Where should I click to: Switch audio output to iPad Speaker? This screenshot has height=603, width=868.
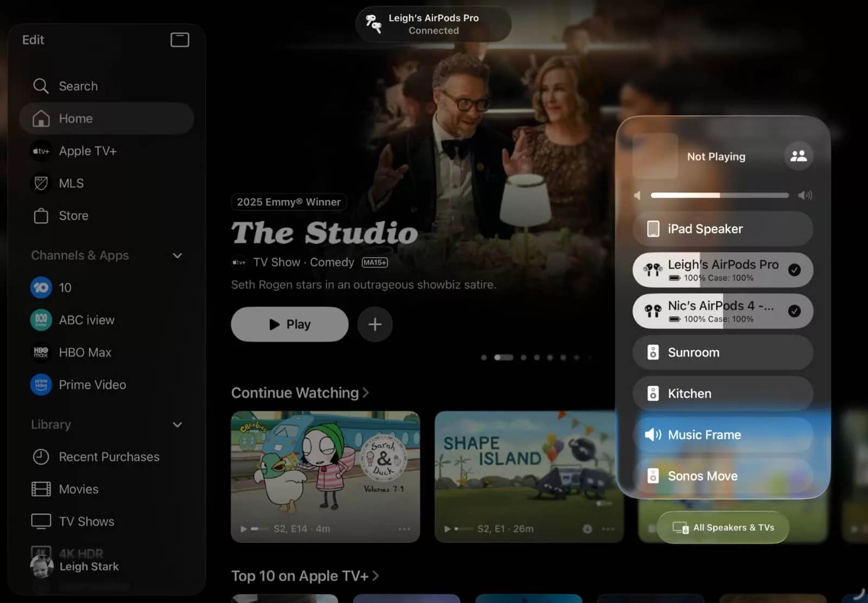pyautogui.click(x=722, y=229)
